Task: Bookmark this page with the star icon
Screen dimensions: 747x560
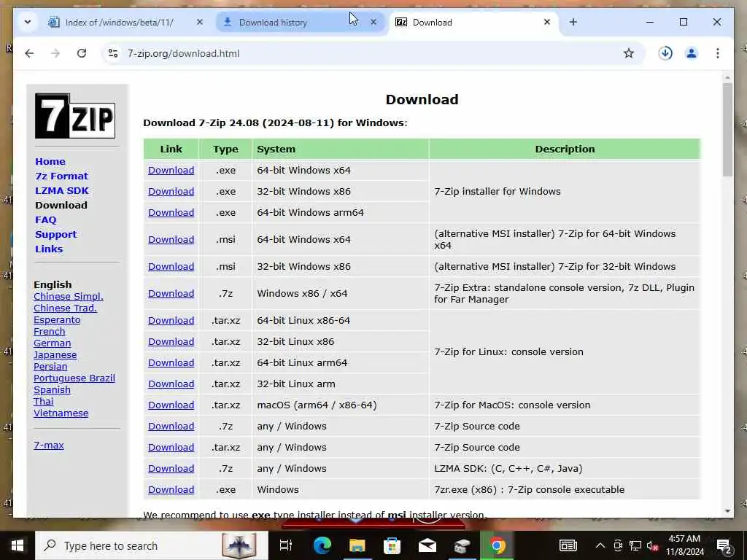Action: [x=629, y=53]
